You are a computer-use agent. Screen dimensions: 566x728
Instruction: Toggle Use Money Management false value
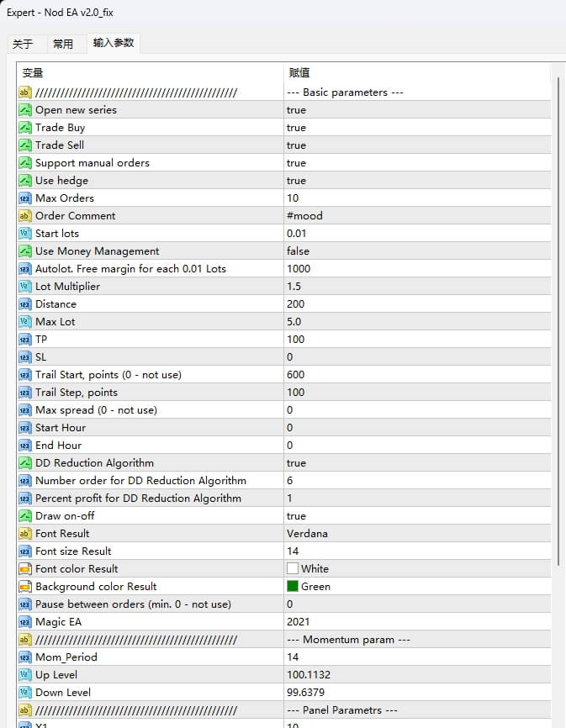[298, 251]
